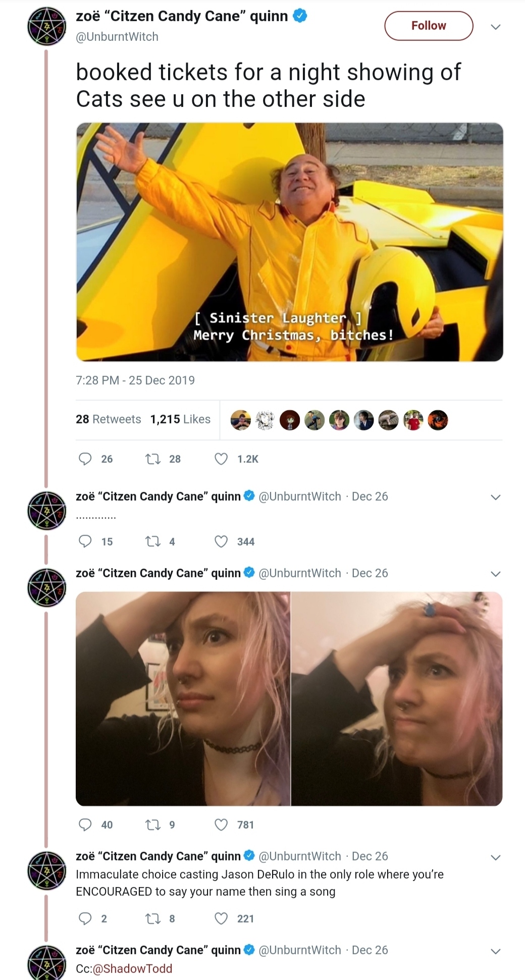
Task: View the 28 Retweets list
Action: [109, 419]
